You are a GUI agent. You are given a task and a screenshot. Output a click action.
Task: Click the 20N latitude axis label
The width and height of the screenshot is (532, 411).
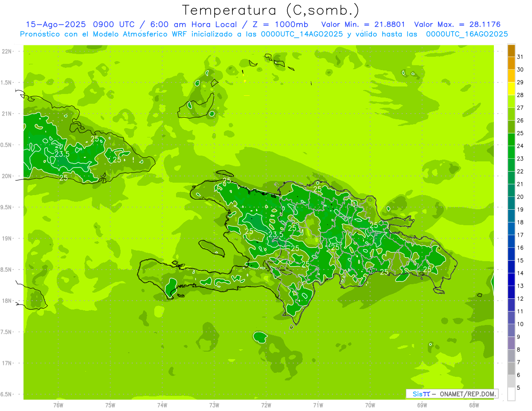click(x=7, y=176)
